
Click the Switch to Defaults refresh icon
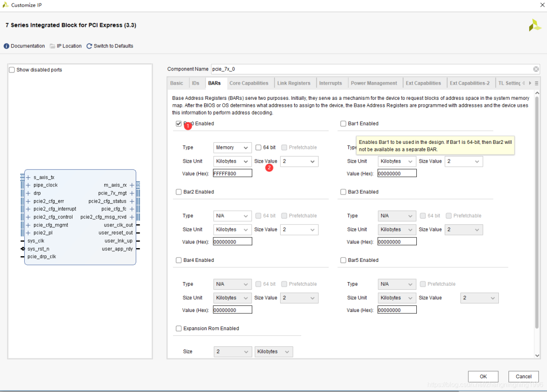[x=89, y=46]
